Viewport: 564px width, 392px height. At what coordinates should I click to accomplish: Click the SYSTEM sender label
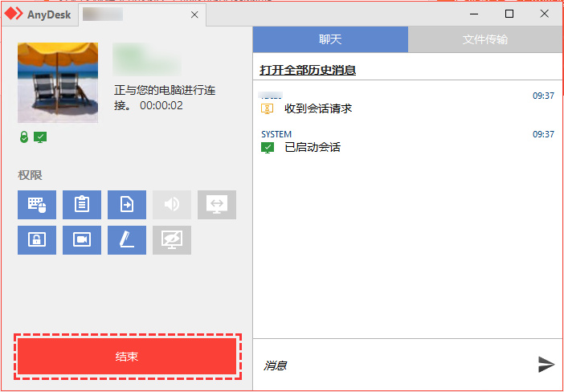click(x=276, y=134)
